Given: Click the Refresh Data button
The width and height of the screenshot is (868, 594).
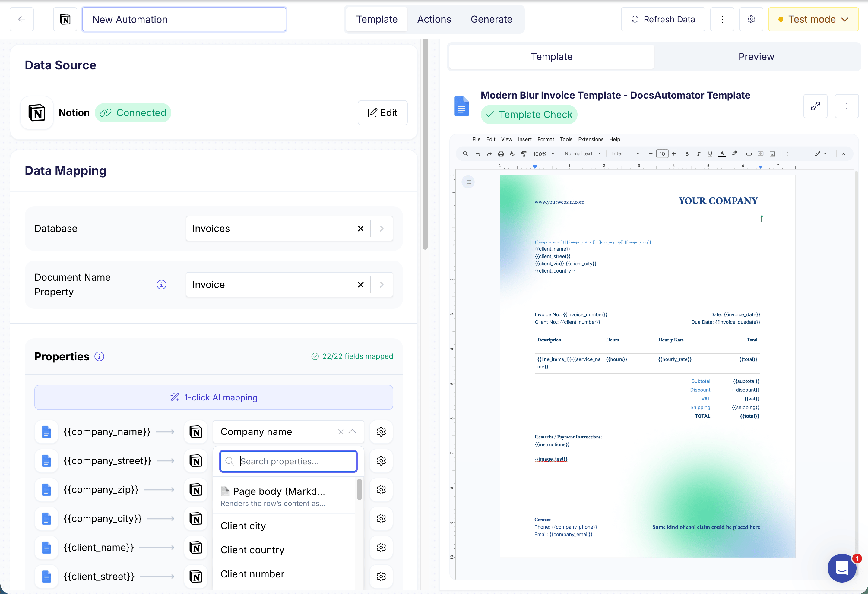Looking at the screenshot, I should tap(663, 19).
